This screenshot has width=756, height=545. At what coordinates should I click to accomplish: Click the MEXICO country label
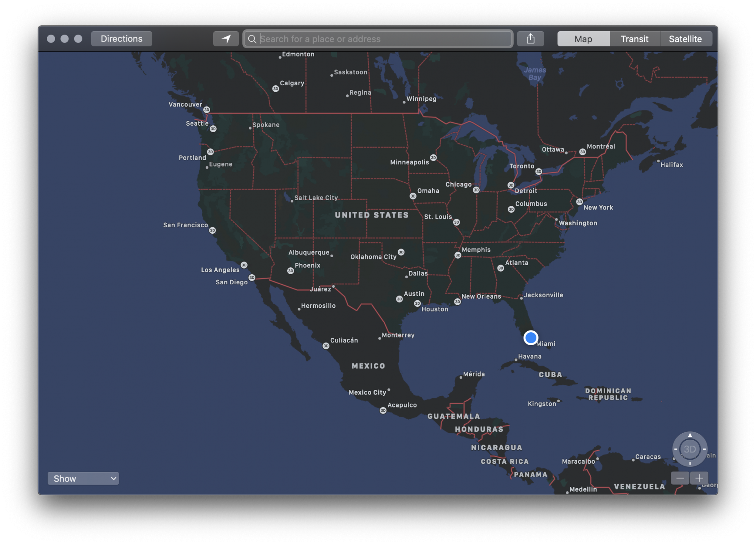coord(369,366)
